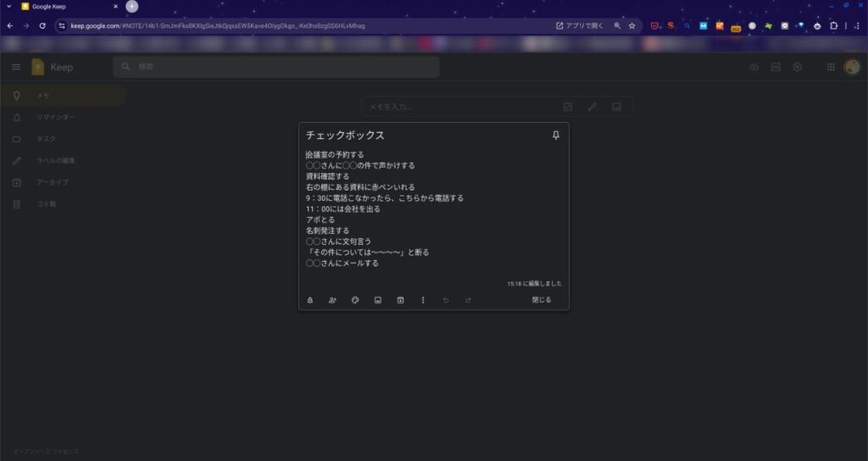This screenshot has width=868, height=461.
Task: Pin the チェックボックス note
Action: click(556, 136)
